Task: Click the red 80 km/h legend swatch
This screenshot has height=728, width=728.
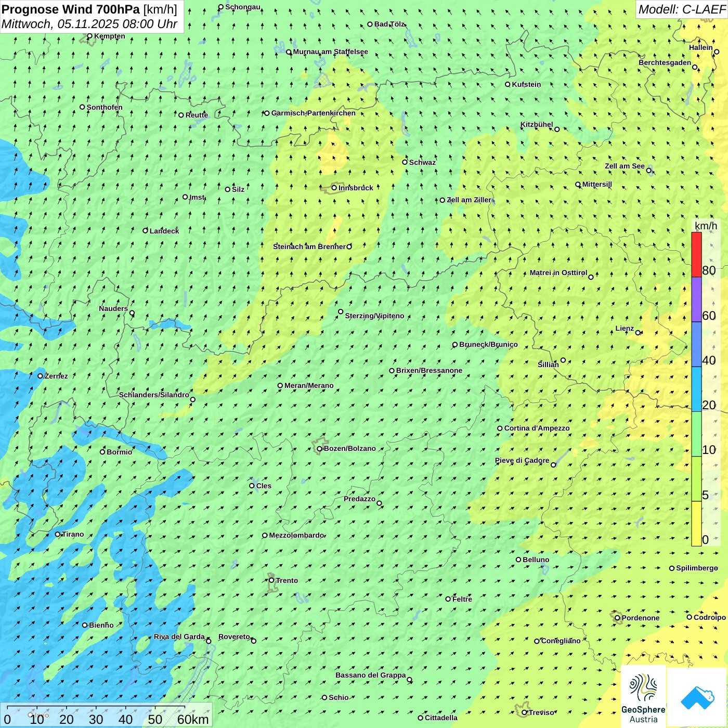Action: (696, 254)
